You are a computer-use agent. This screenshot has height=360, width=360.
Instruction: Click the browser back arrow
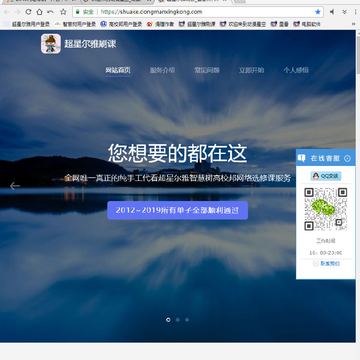(x=7, y=12)
